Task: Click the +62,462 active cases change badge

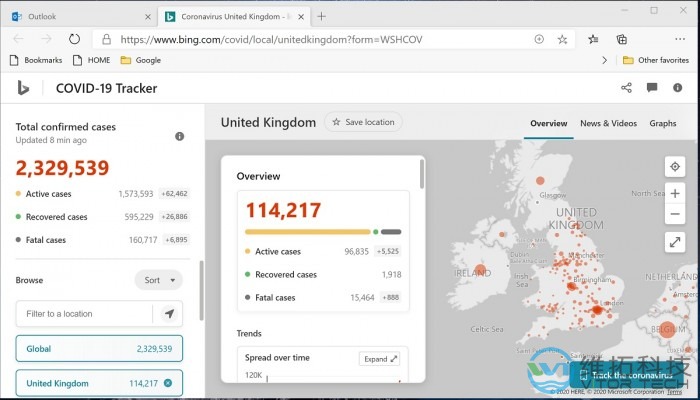Action: pos(174,194)
